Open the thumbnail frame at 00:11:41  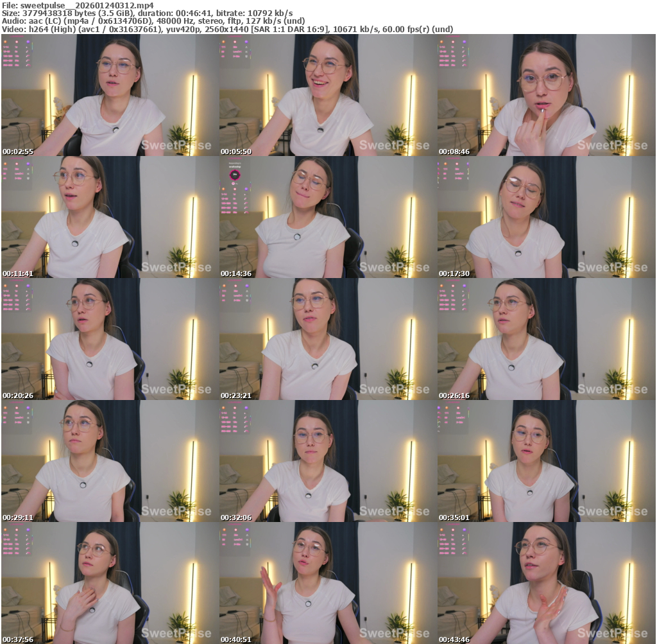pos(110,217)
